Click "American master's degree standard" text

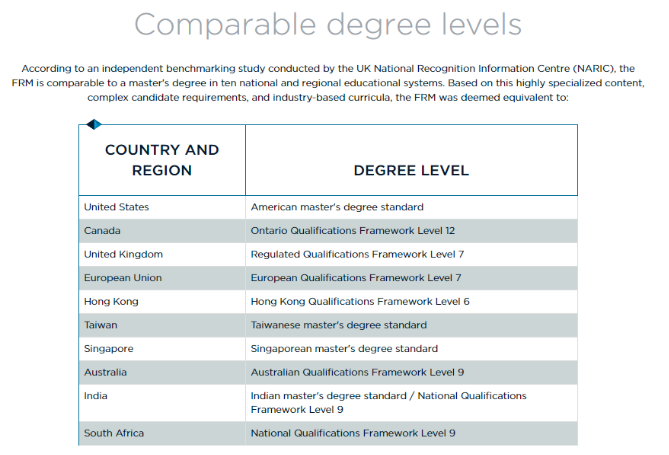337,207
